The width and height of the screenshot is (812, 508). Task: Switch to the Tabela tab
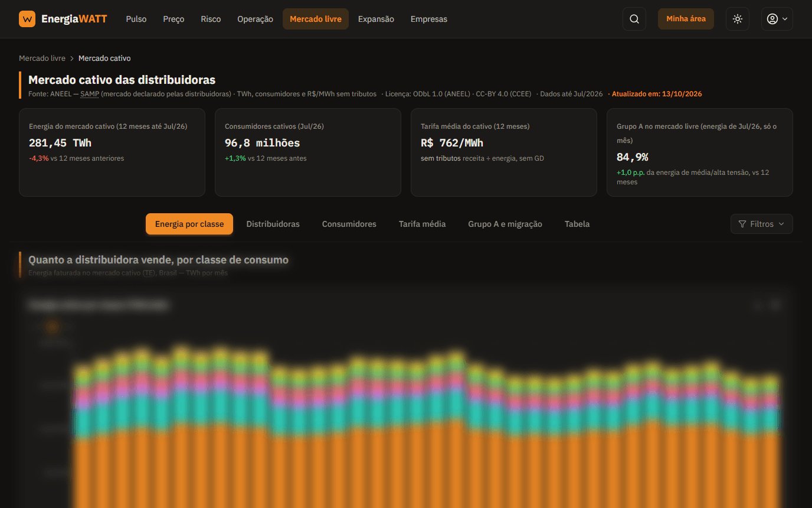(577, 224)
